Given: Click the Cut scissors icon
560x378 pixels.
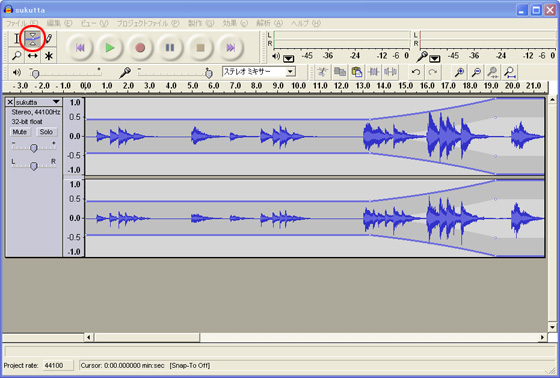Looking at the screenshot, I should pos(322,72).
